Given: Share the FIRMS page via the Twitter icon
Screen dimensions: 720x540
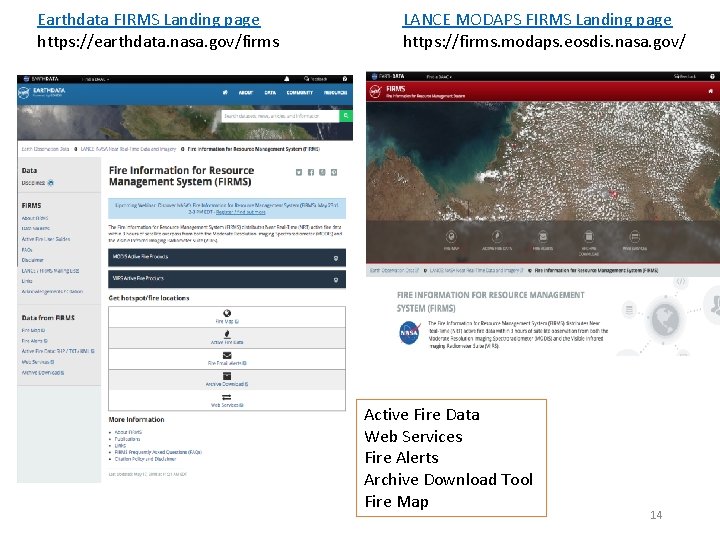Looking at the screenshot, I should pos(299,172).
